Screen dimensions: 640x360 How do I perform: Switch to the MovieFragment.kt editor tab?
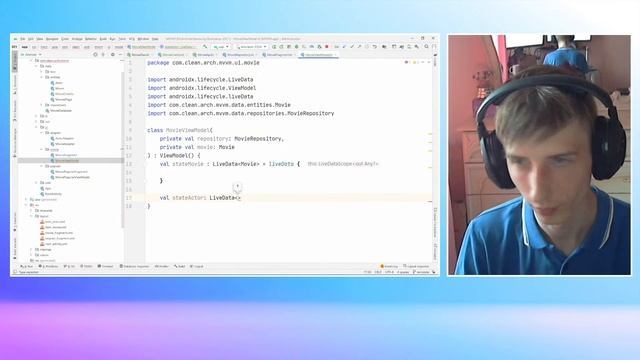tap(280, 55)
